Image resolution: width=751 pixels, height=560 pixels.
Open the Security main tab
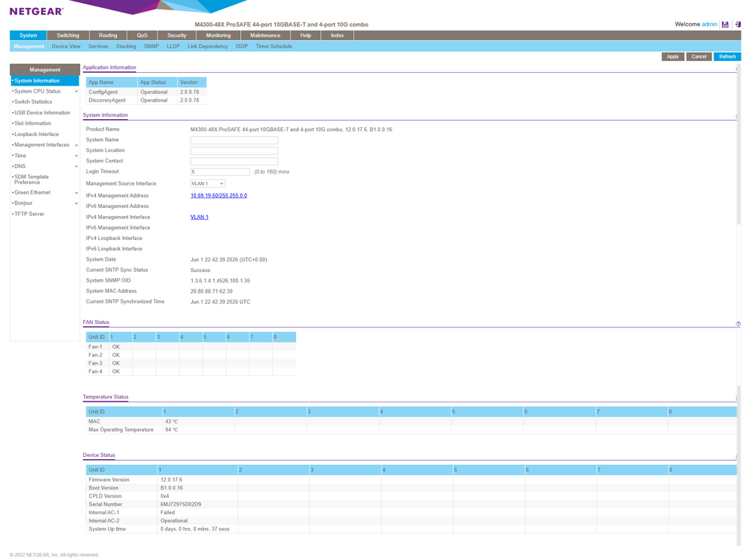tap(177, 35)
